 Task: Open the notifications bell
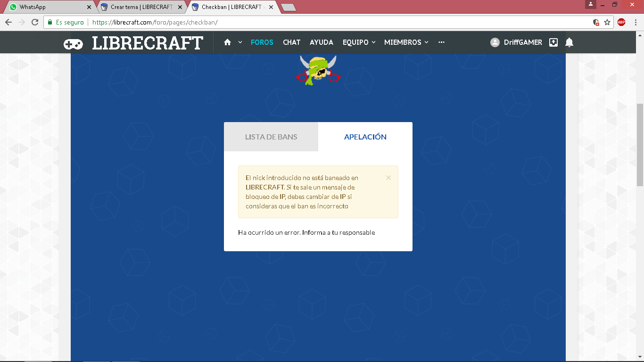[x=570, y=42]
